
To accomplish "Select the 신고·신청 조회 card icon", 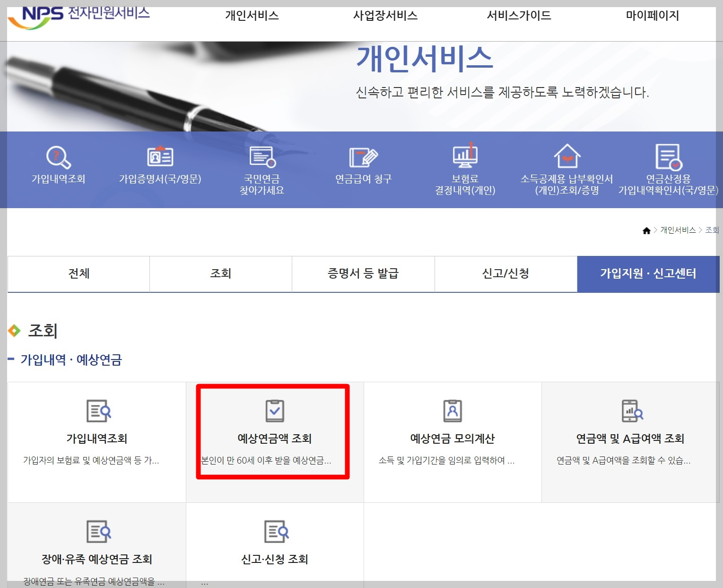I will 274,532.
